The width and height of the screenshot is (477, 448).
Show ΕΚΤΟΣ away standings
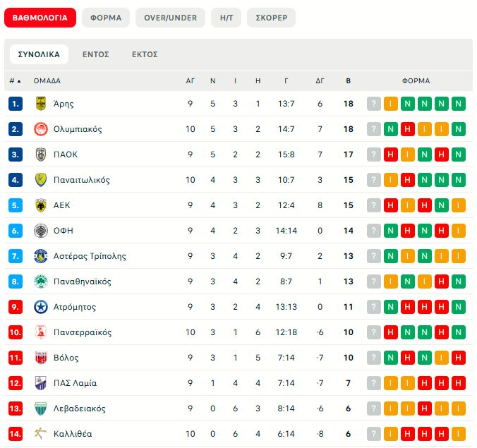click(145, 54)
